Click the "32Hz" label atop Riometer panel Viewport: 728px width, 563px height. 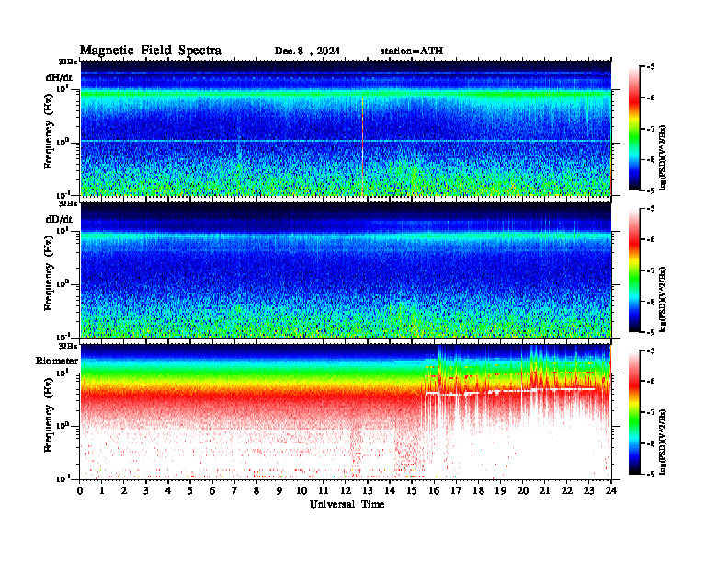click(x=67, y=346)
